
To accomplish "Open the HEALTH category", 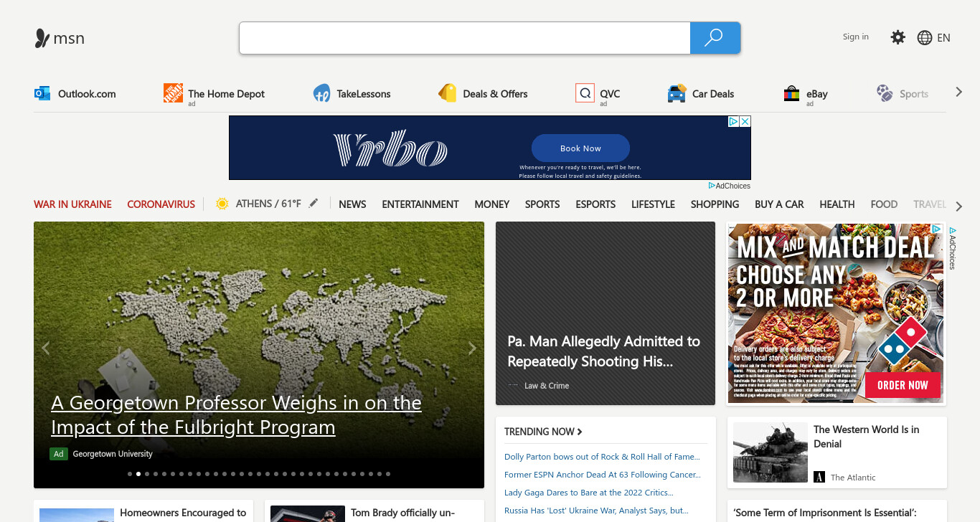I will coord(837,204).
